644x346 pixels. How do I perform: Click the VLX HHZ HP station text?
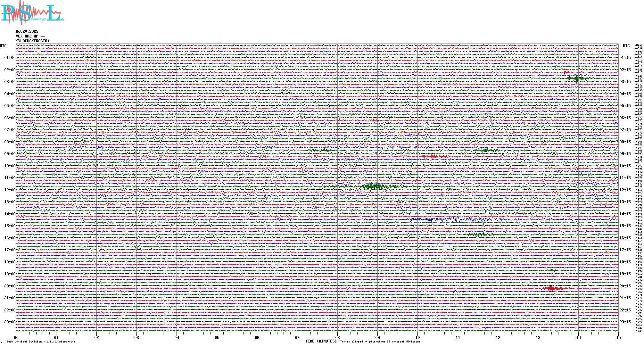(30, 36)
